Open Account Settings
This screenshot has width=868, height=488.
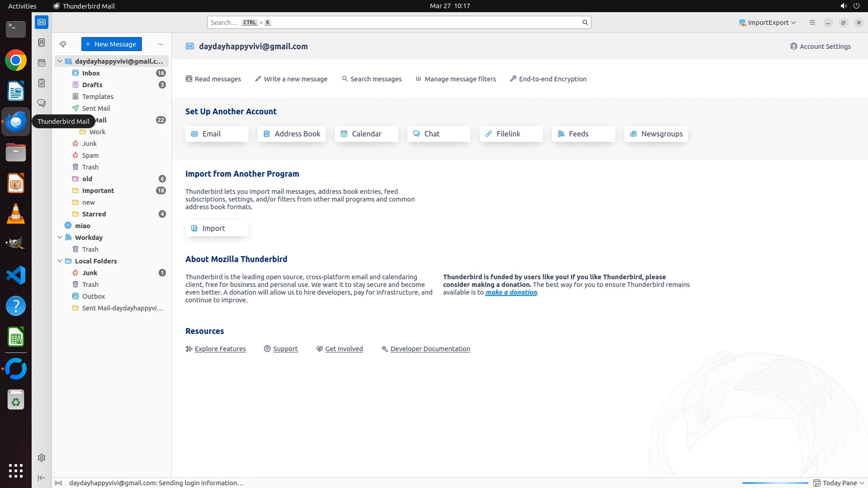coord(820,47)
